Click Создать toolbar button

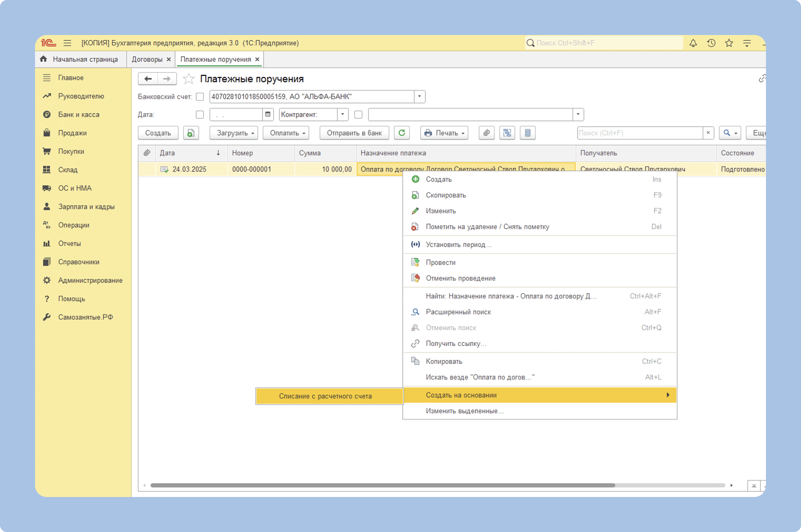[158, 133]
